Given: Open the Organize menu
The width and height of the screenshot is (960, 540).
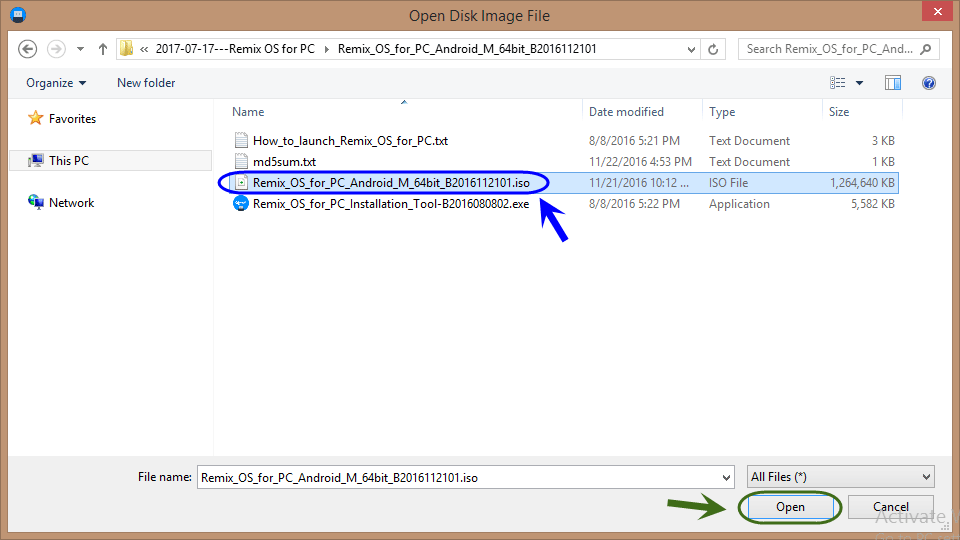Looking at the screenshot, I should 56,83.
